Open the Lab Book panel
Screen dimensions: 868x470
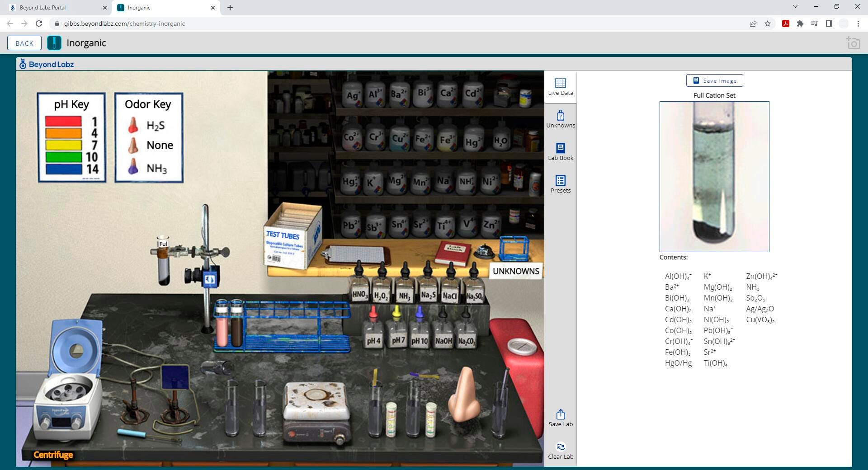point(560,151)
